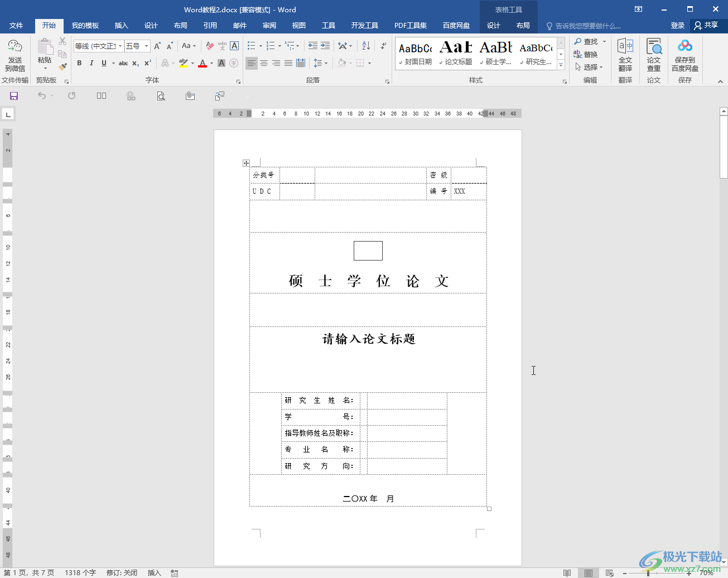Switch to read mode view in status bar
This screenshot has width=728, height=578.
pos(567,573)
